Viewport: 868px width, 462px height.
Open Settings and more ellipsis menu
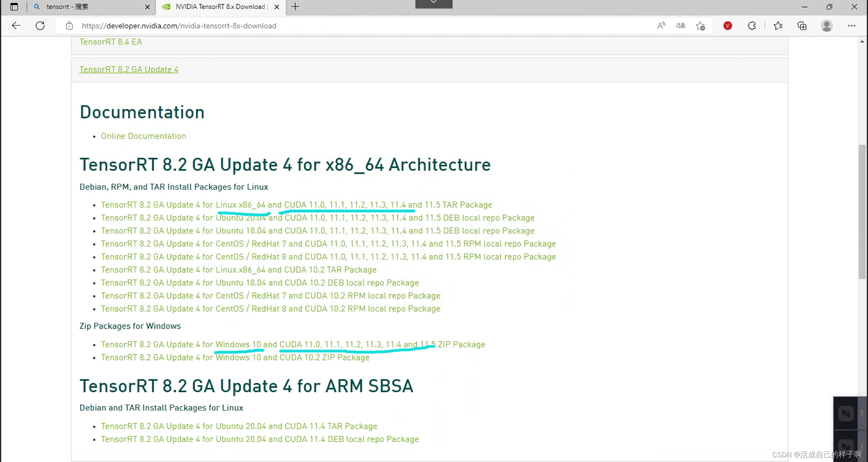851,26
